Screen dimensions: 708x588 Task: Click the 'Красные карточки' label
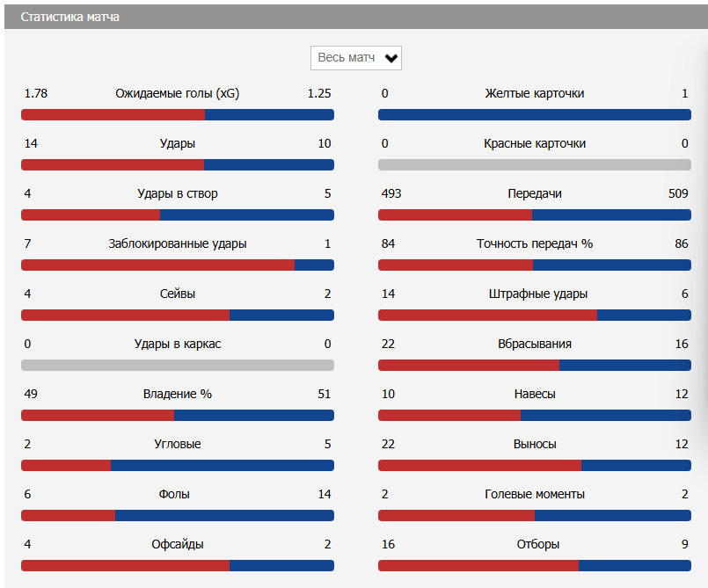pyautogui.click(x=534, y=143)
